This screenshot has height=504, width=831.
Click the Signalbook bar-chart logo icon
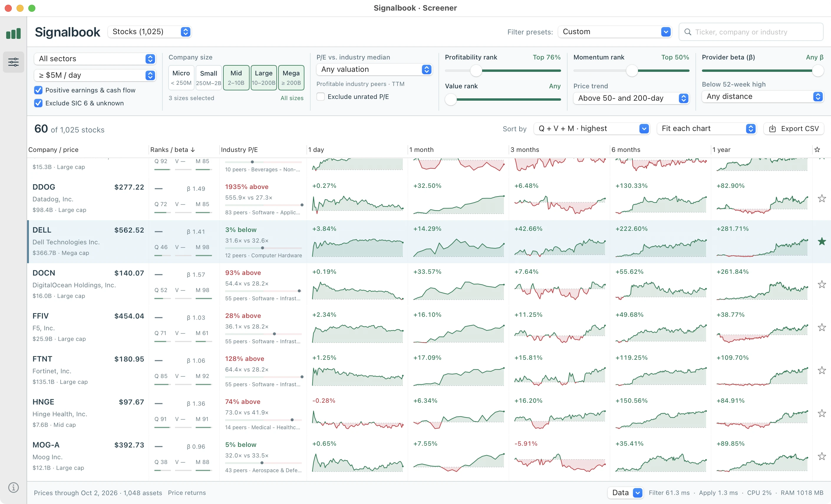(14, 33)
